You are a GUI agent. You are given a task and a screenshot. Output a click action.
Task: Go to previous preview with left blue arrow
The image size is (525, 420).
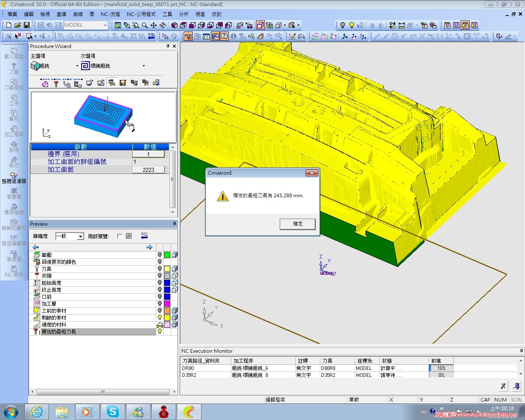tap(36, 247)
